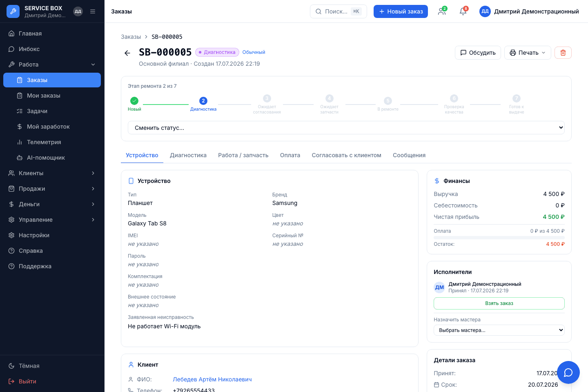Click the Samsung brand value
Screen dimensions: 588x392
pyautogui.click(x=285, y=203)
